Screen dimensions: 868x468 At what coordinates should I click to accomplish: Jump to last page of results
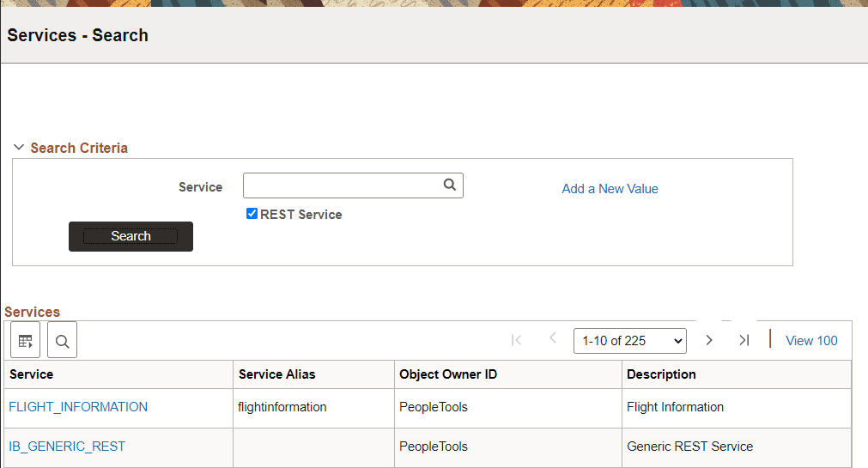[x=744, y=340]
